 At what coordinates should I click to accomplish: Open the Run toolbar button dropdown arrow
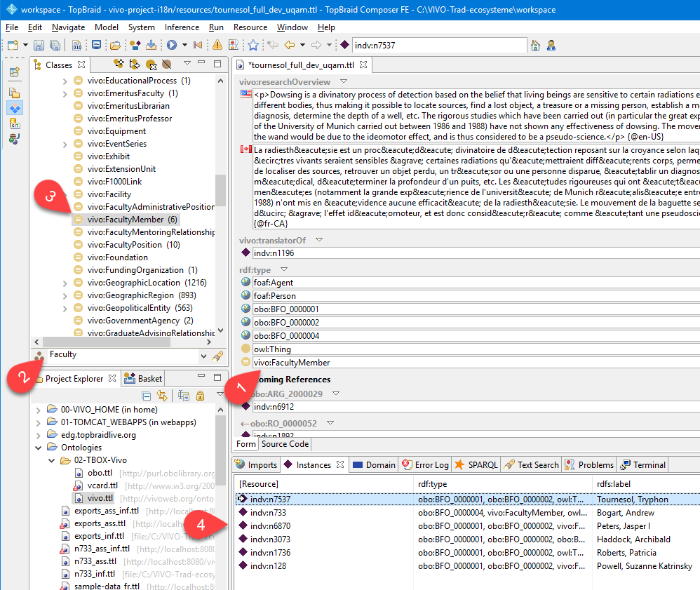pyautogui.click(x=184, y=45)
